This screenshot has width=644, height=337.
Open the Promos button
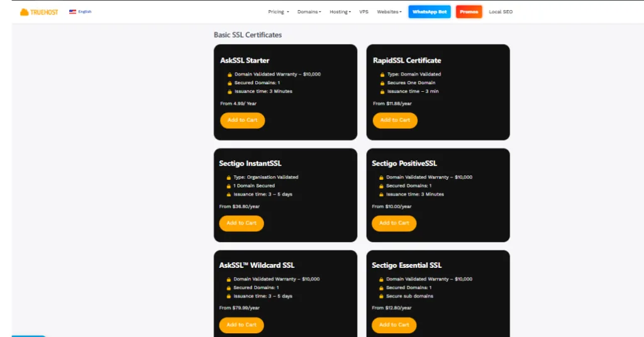(469, 12)
